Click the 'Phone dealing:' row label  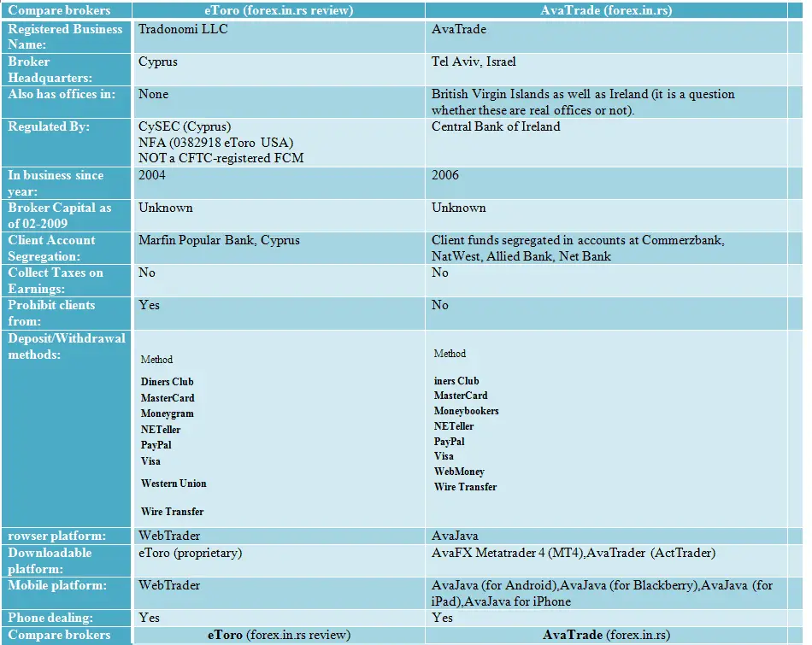[50, 618]
